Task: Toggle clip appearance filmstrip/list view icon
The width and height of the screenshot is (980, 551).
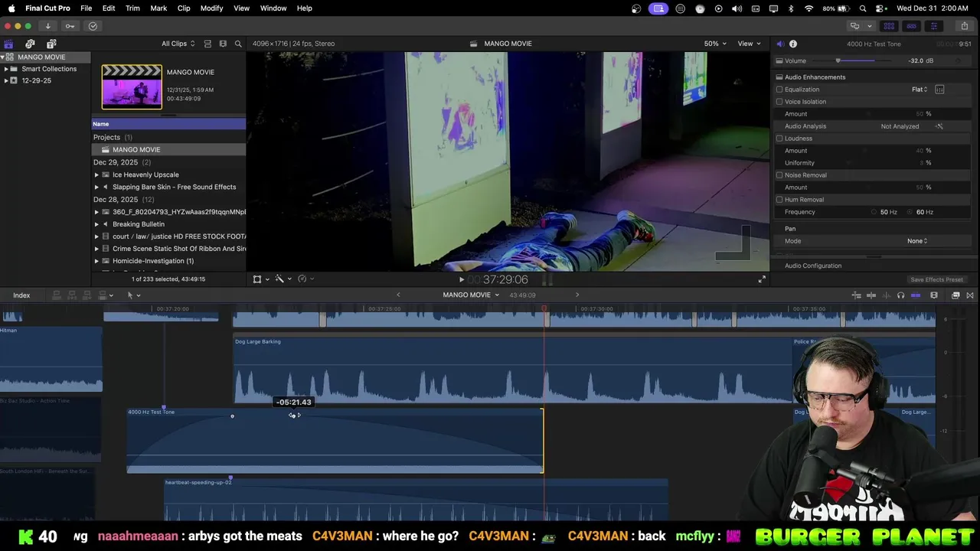Action: pyautogui.click(x=207, y=44)
